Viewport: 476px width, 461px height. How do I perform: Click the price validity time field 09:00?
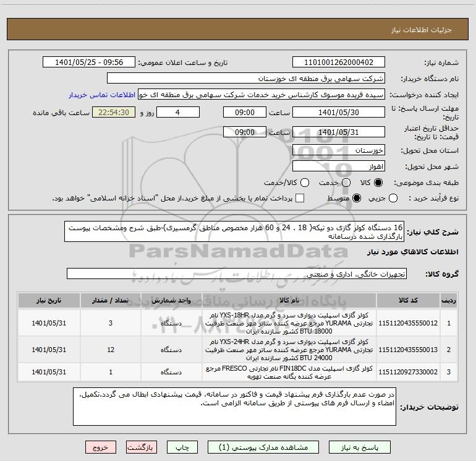(245, 132)
